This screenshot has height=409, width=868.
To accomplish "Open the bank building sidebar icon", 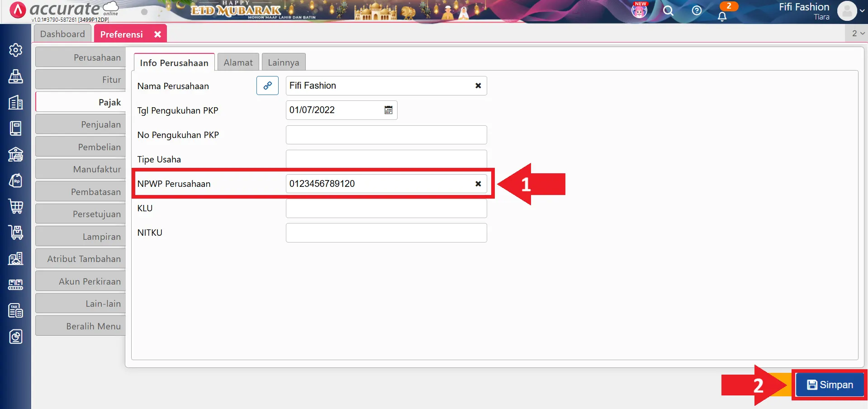I will pos(15,154).
